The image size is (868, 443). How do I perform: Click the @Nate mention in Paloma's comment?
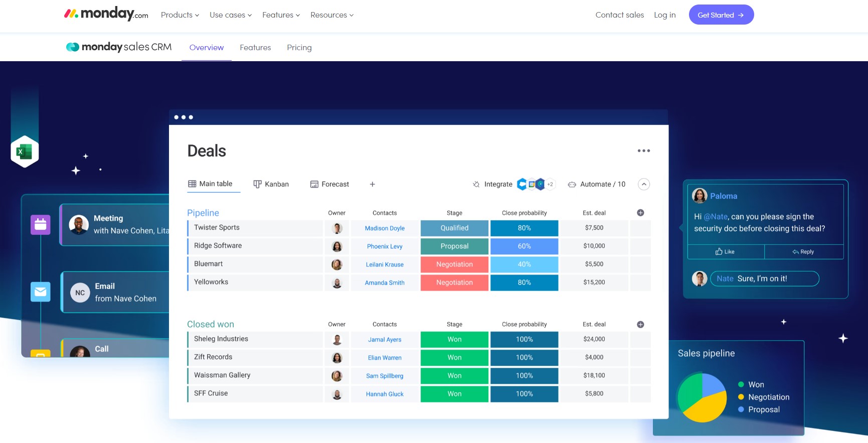716,217
